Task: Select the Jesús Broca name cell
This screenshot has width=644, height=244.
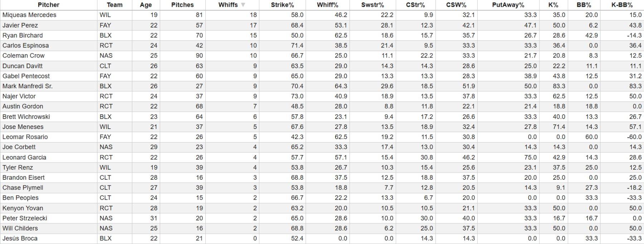Action: (20, 239)
